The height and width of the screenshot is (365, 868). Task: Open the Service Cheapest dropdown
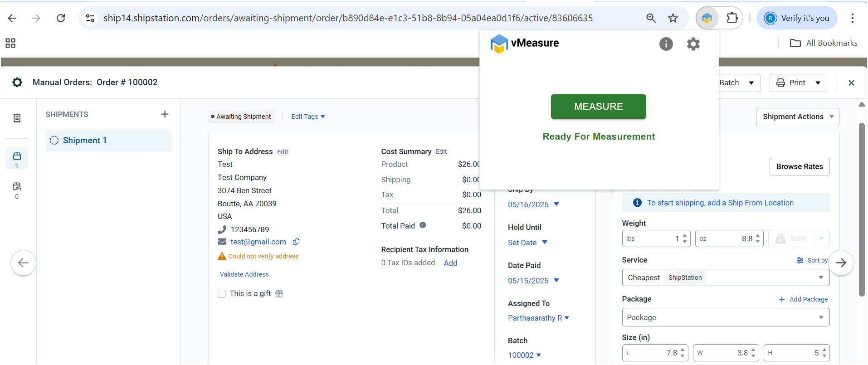click(x=725, y=277)
